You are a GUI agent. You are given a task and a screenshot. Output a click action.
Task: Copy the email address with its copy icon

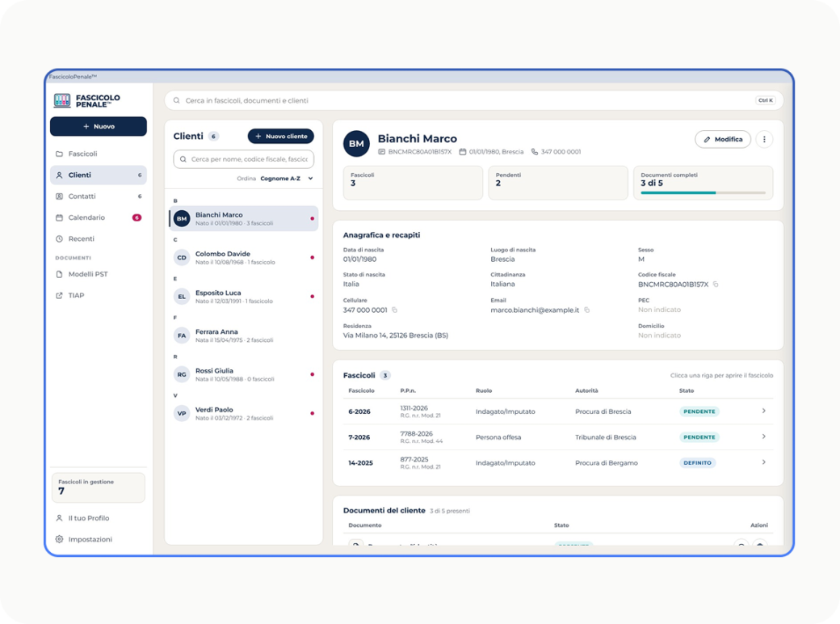587,310
